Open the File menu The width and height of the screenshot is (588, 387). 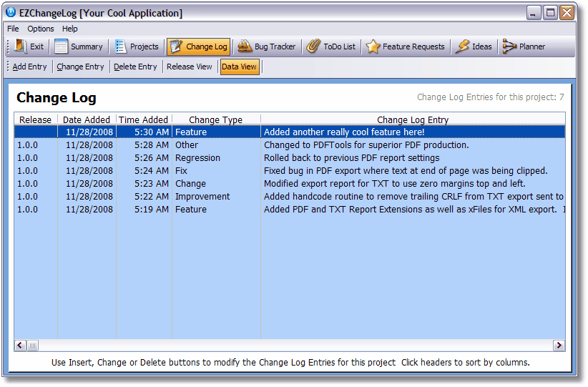coord(13,29)
